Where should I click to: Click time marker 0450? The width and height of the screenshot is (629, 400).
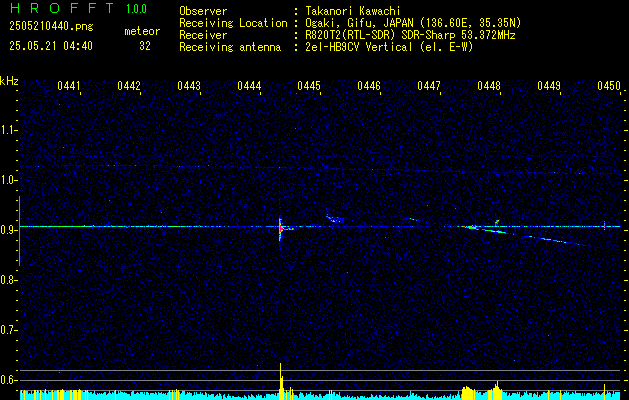[x=609, y=86]
